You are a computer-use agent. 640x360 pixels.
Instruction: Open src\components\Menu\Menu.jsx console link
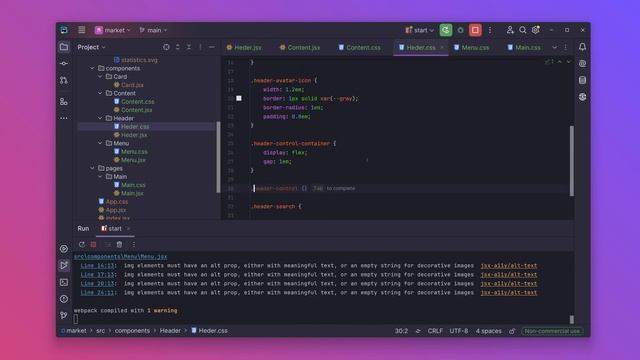120,257
